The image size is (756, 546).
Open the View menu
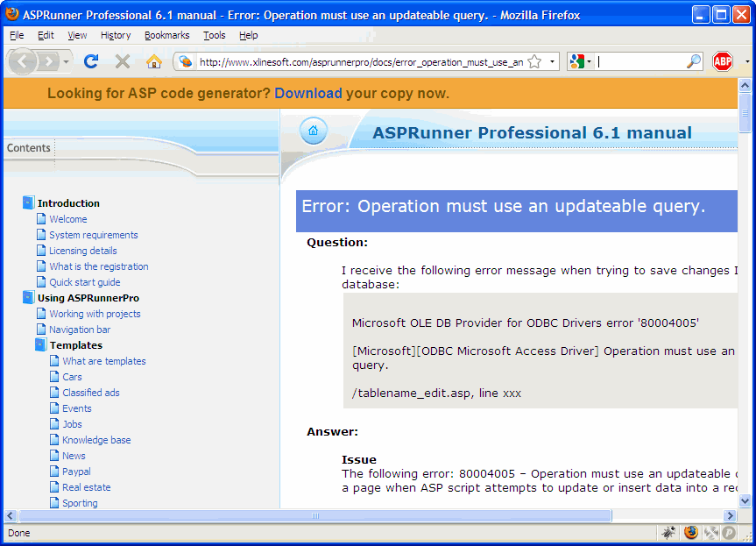click(77, 35)
